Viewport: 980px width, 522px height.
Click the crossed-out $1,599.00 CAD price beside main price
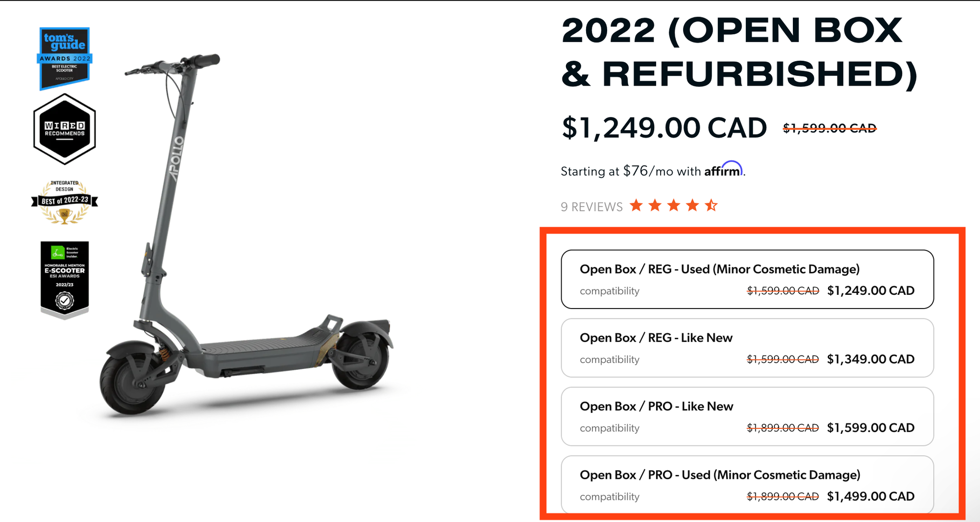click(830, 128)
